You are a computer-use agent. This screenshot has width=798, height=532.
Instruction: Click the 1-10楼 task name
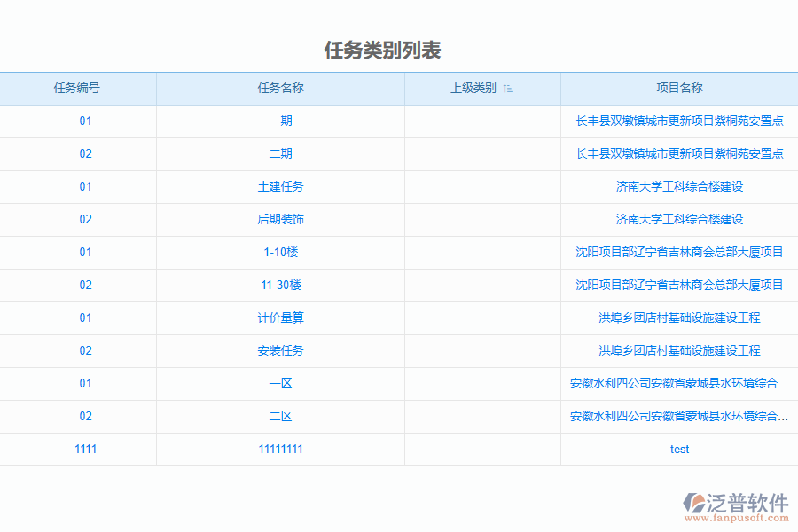[281, 252]
